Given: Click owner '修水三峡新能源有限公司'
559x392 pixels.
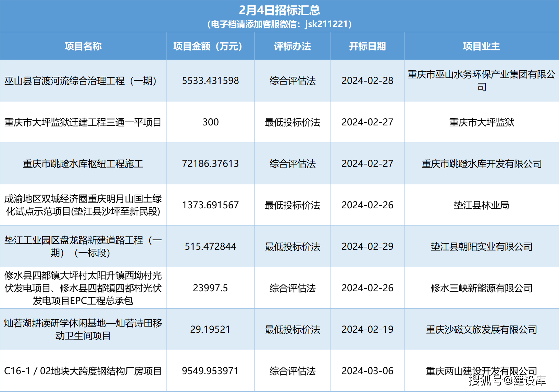Looking at the screenshot, I should tap(482, 288).
